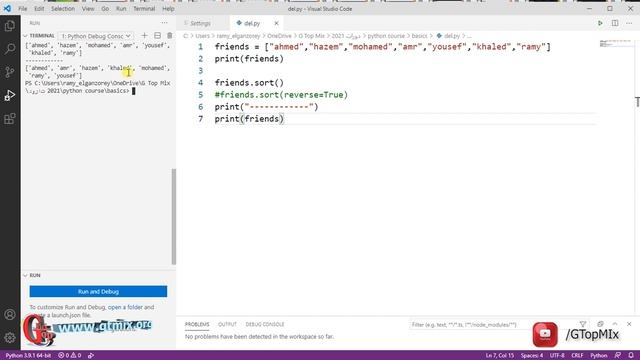This screenshot has width=640, height=360.
Task: Switch to the PROBLEMS panel tab
Action: tap(197, 324)
